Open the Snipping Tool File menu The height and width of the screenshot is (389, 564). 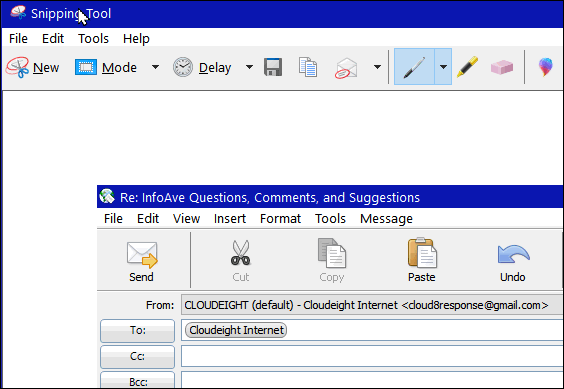pyautogui.click(x=18, y=39)
